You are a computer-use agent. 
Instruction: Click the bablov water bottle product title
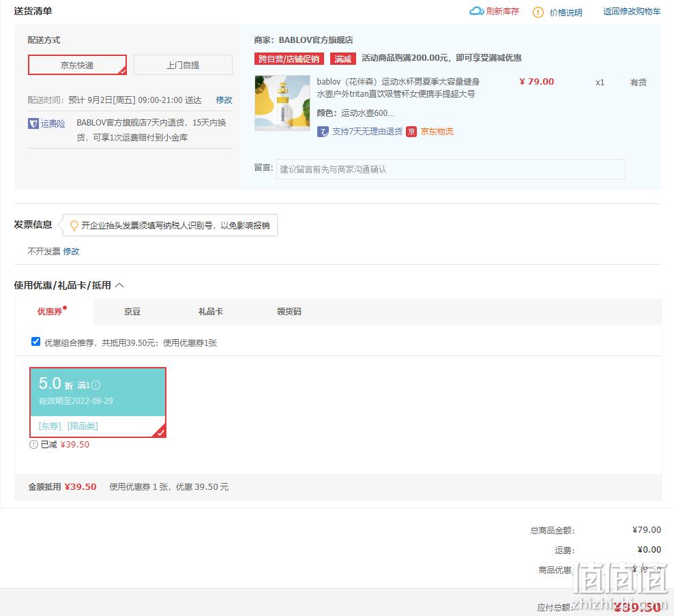pos(398,88)
